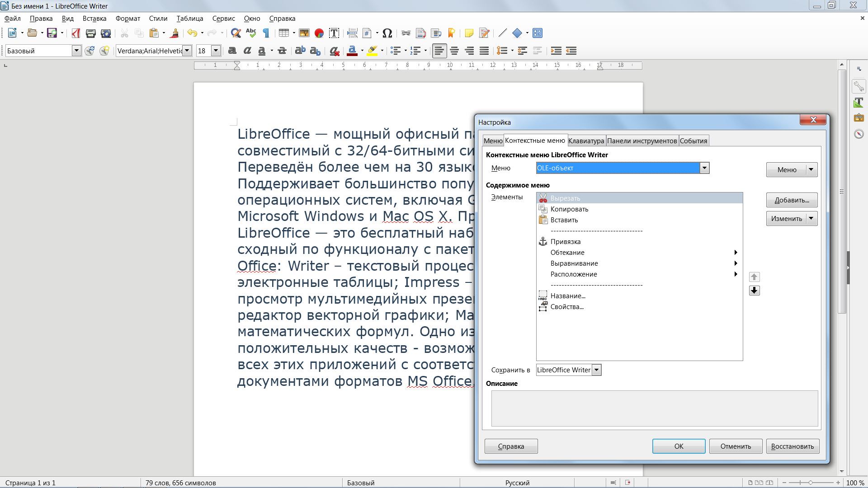Open font color dropdown arrow
The height and width of the screenshot is (488, 868).
click(x=362, y=51)
